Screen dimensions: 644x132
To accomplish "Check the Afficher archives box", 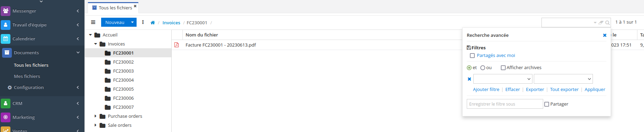I will [x=503, y=68].
